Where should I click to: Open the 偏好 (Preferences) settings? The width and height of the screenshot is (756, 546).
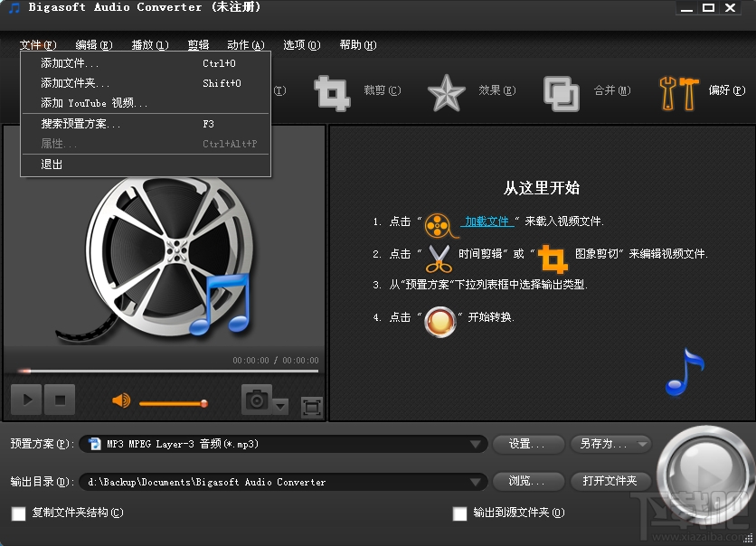695,93
